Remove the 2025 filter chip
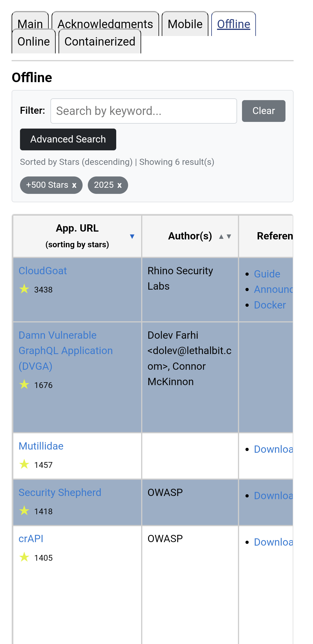 coord(119,185)
